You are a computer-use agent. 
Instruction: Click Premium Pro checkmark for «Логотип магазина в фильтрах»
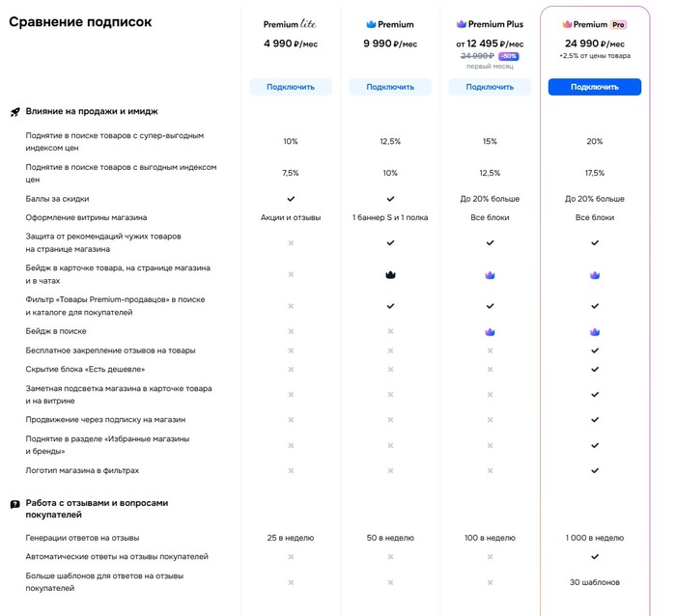[x=595, y=470]
